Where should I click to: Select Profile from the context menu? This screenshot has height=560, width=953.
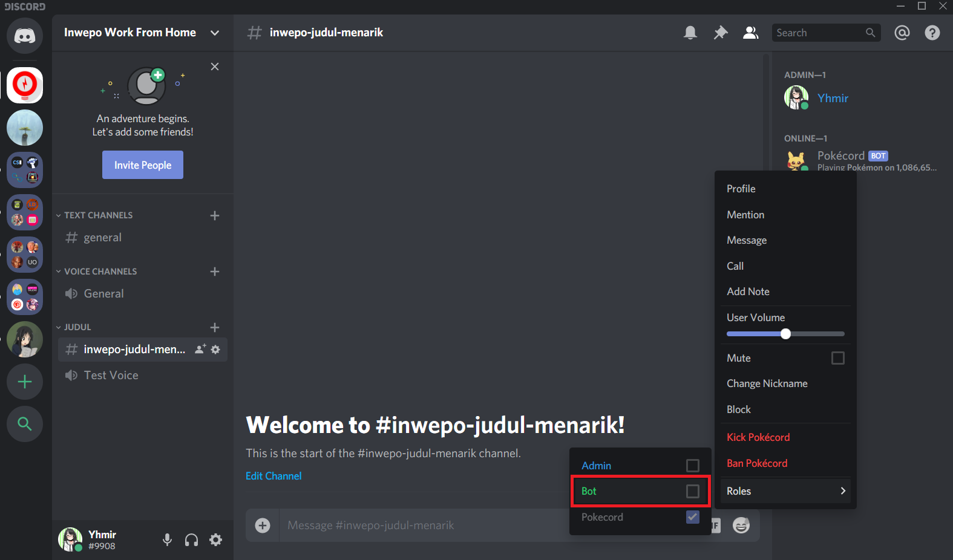tap(785, 189)
